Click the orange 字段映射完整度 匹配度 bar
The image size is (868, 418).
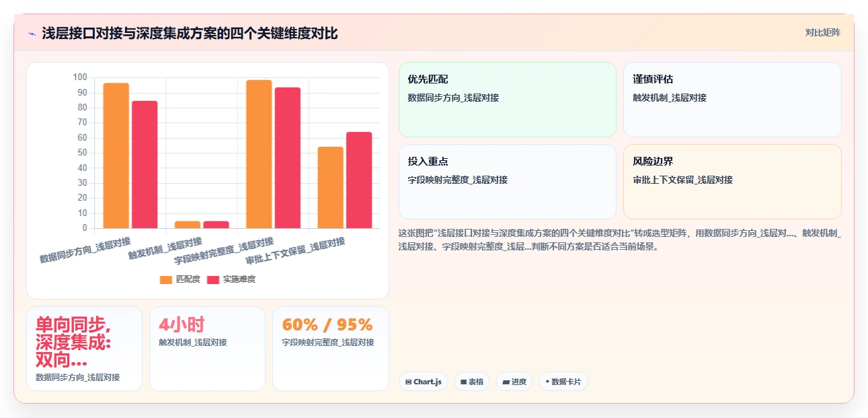259,154
